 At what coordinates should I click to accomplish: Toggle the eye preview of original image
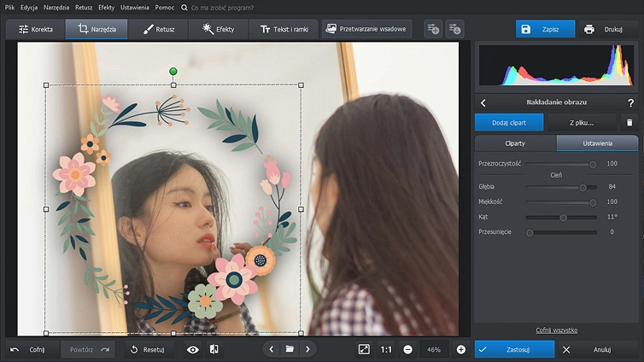coord(192,349)
